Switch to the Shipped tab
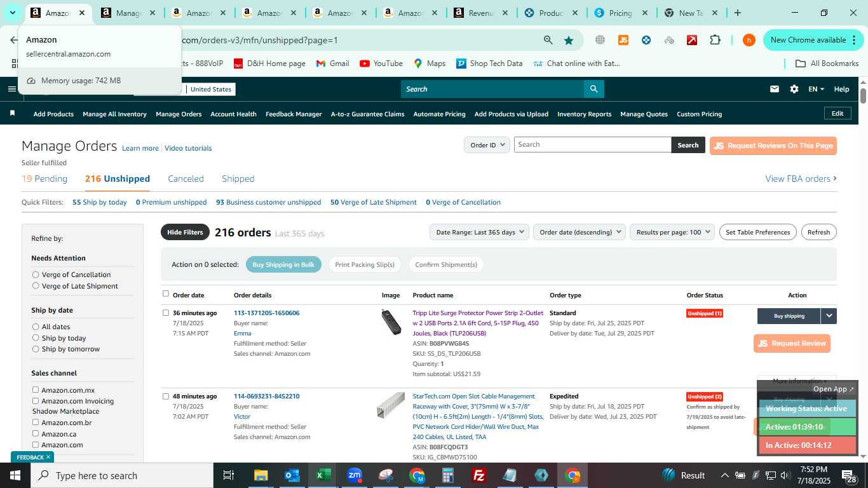Image resolution: width=868 pixels, height=488 pixels. coord(238,179)
